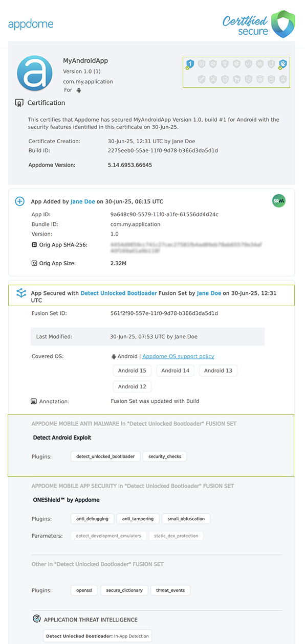The width and height of the screenshot is (305, 644).
Task: Click the Fusion Set was updated with Build annotation
Action: tap(155, 401)
